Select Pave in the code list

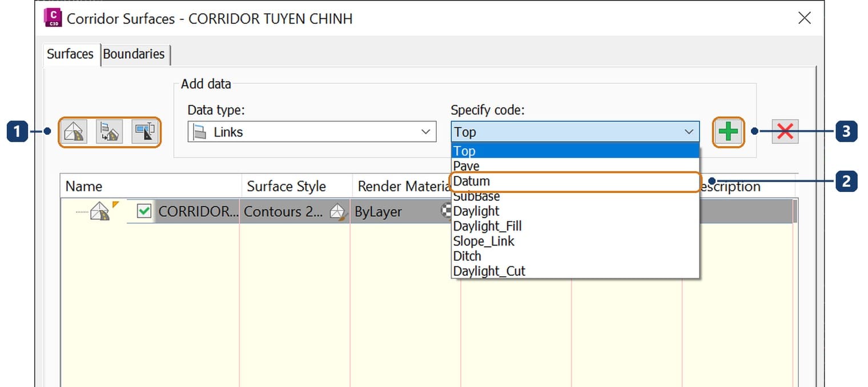pyautogui.click(x=575, y=166)
